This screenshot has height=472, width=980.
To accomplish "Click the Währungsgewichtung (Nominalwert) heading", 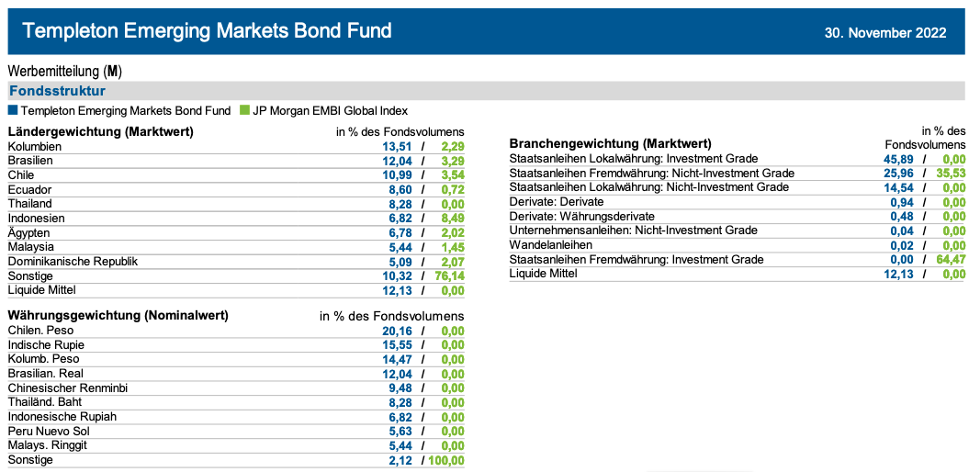I will pyautogui.click(x=118, y=315).
